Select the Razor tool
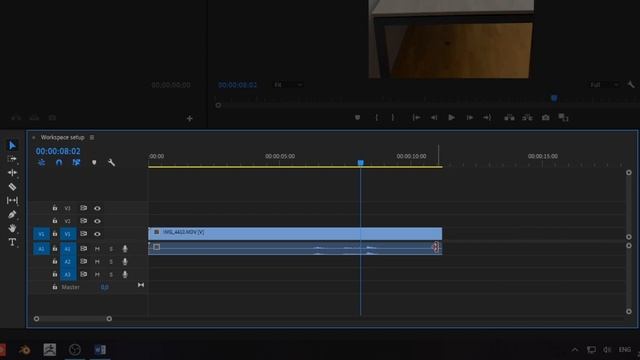Screen dimensions: 640x360 point(12,187)
